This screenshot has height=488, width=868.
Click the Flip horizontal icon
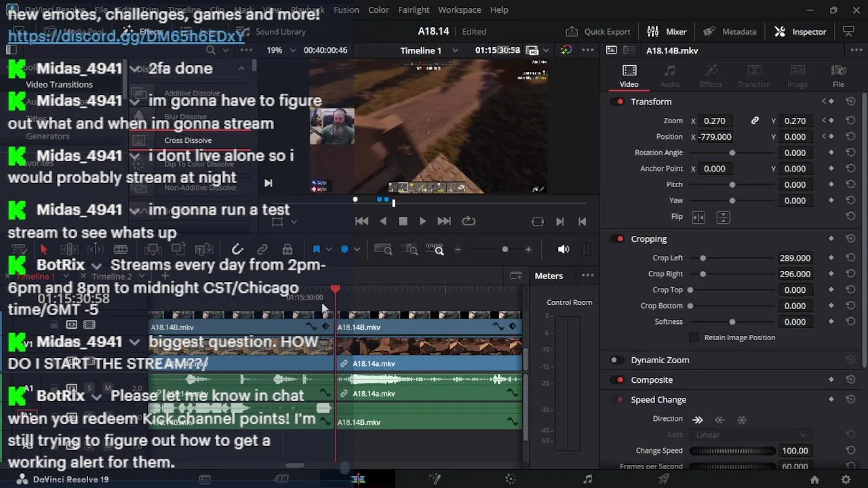pyautogui.click(x=698, y=217)
